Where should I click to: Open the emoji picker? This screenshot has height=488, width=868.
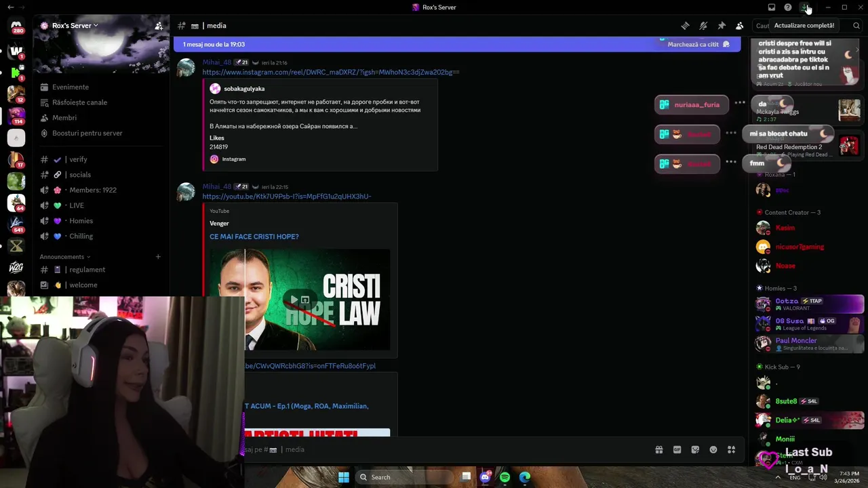[x=713, y=449]
